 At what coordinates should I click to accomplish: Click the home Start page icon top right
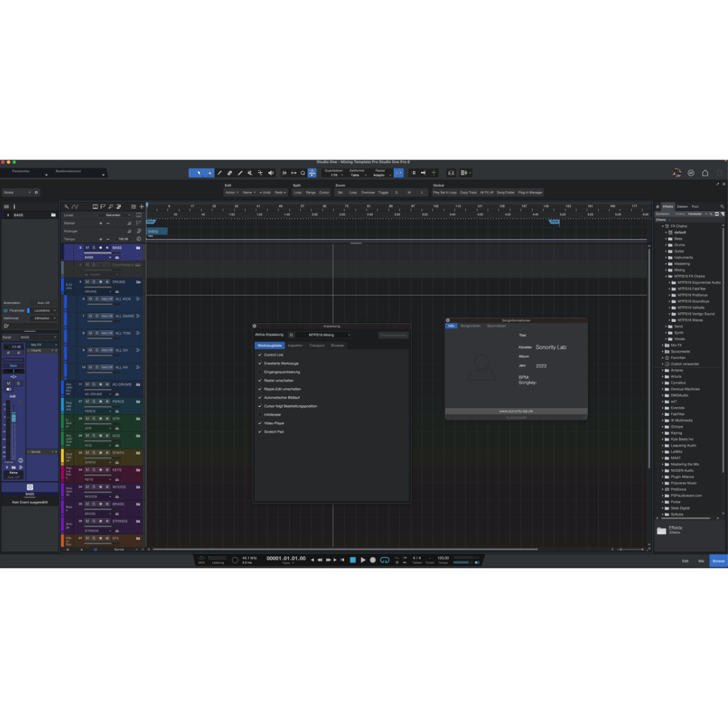(x=705, y=173)
